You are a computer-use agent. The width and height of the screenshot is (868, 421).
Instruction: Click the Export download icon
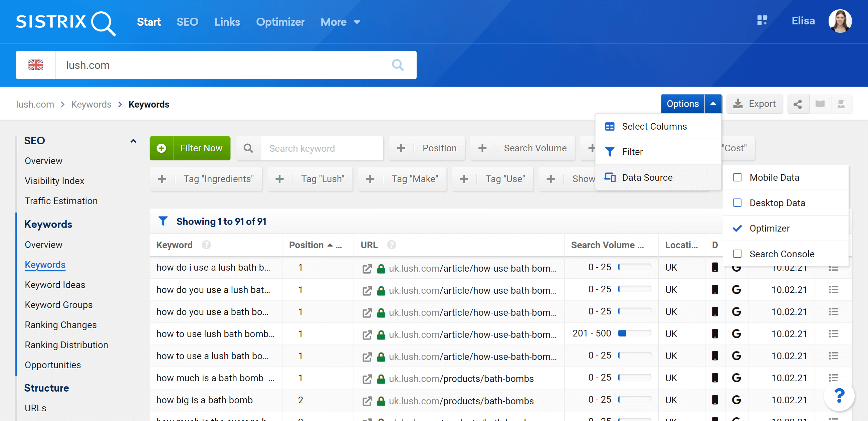(738, 104)
